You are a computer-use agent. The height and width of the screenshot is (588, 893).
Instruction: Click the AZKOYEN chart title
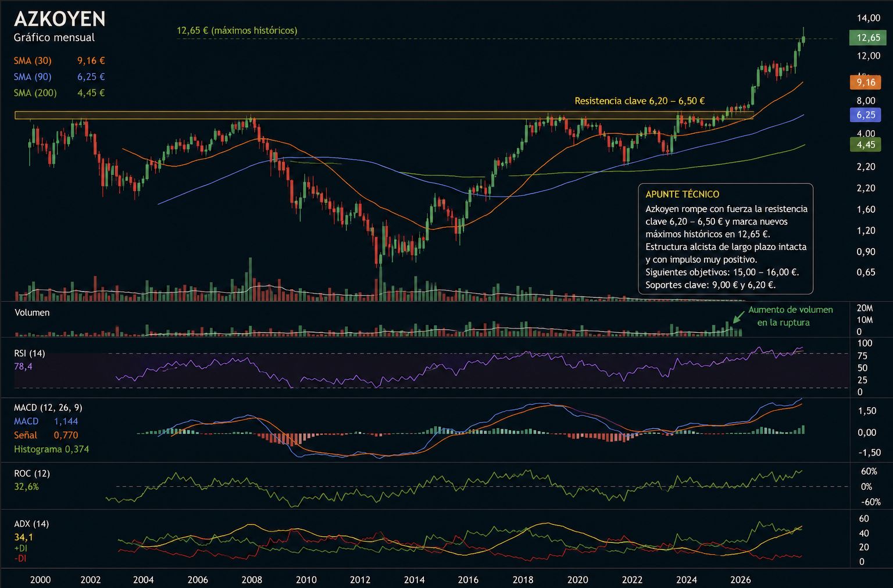60,19
